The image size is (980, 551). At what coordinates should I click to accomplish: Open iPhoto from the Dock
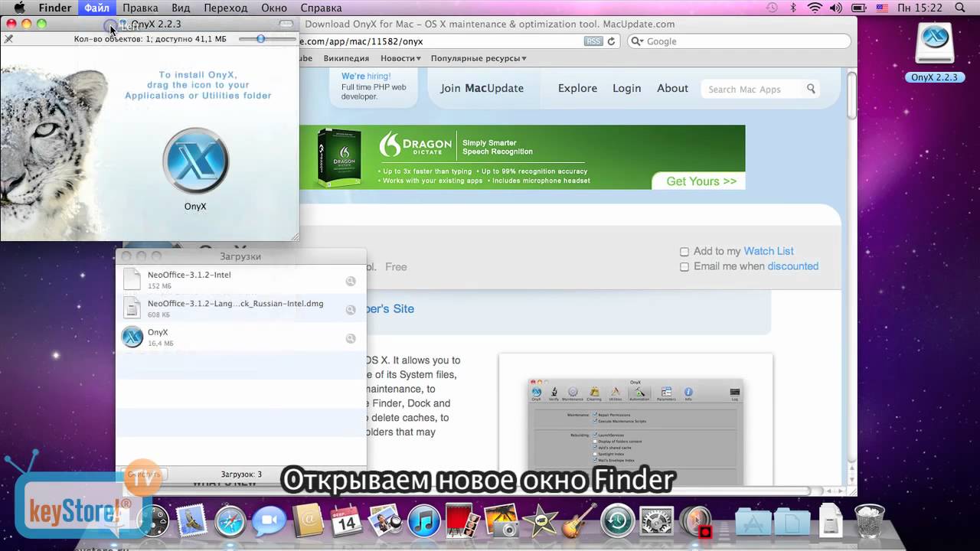tap(501, 522)
